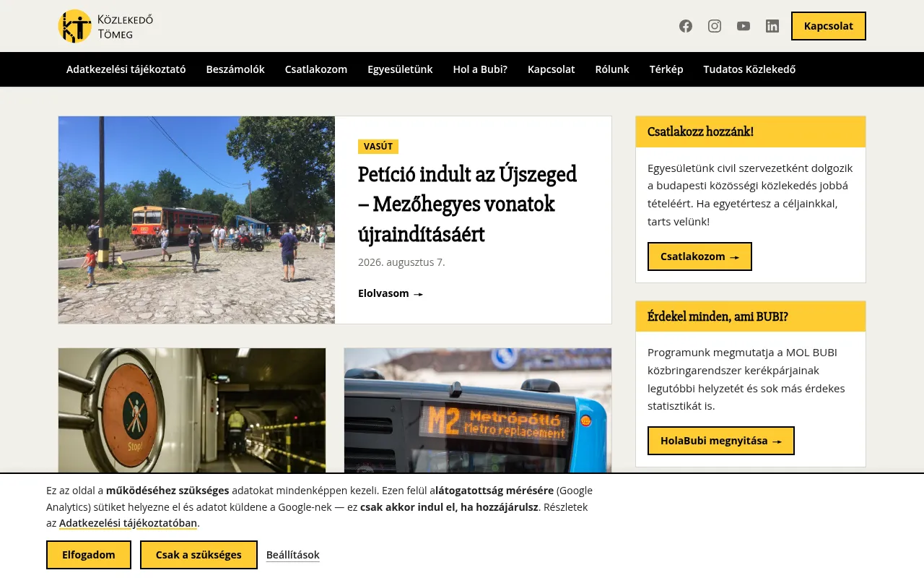
Task: Accept cookies with the Elfogadom button
Action: 89,555
